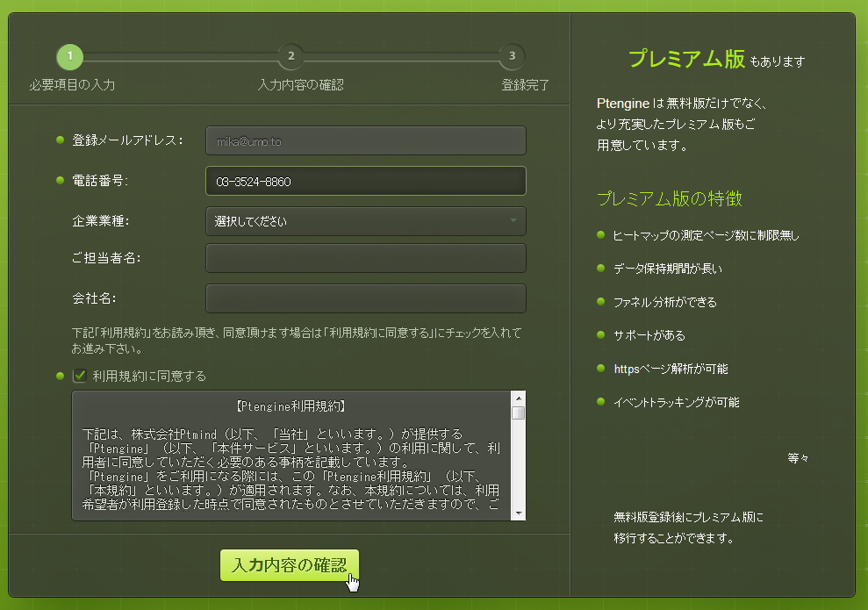Click the プレミアム版の特徴 heading
This screenshot has width=868, height=610.
(x=670, y=198)
